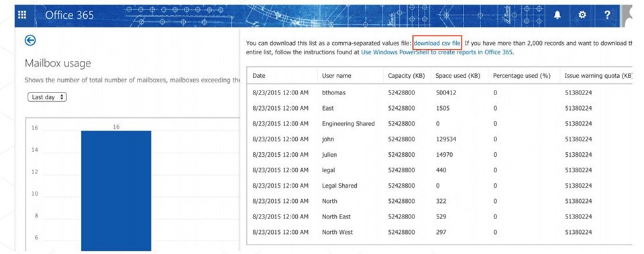
Task: Sort by Capacity (KB) column header
Action: (x=407, y=76)
